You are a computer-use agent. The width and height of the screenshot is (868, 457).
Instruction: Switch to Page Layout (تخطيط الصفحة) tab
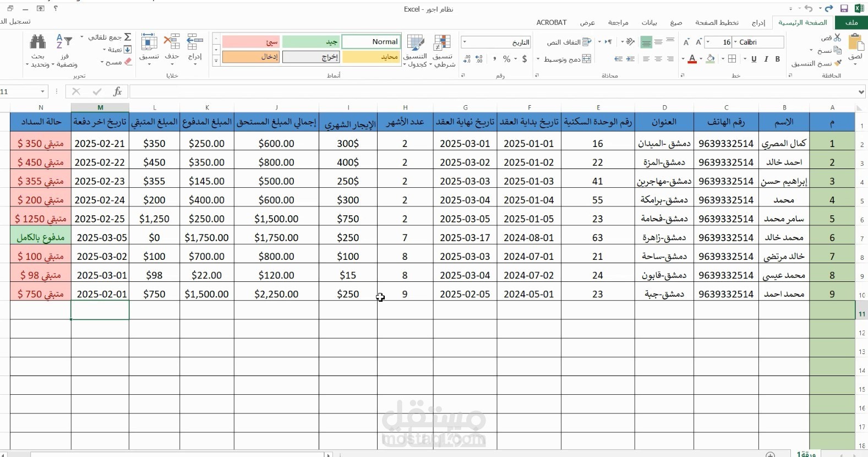[x=717, y=23]
